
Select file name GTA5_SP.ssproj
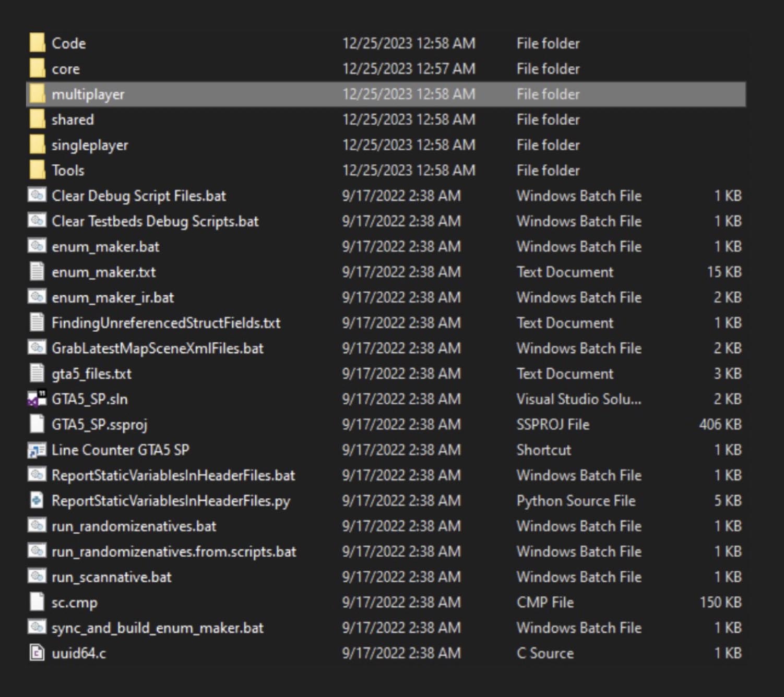pyautogui.click(x=100, y=425)
